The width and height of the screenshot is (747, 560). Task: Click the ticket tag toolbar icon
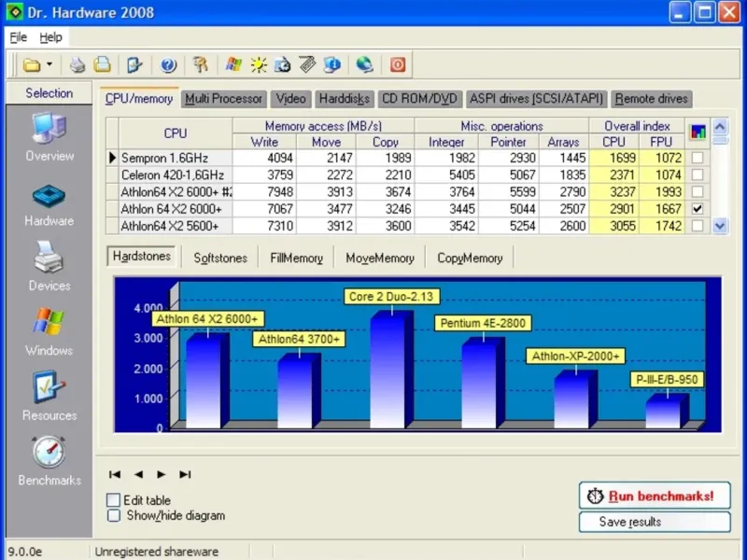pos(307,64)
